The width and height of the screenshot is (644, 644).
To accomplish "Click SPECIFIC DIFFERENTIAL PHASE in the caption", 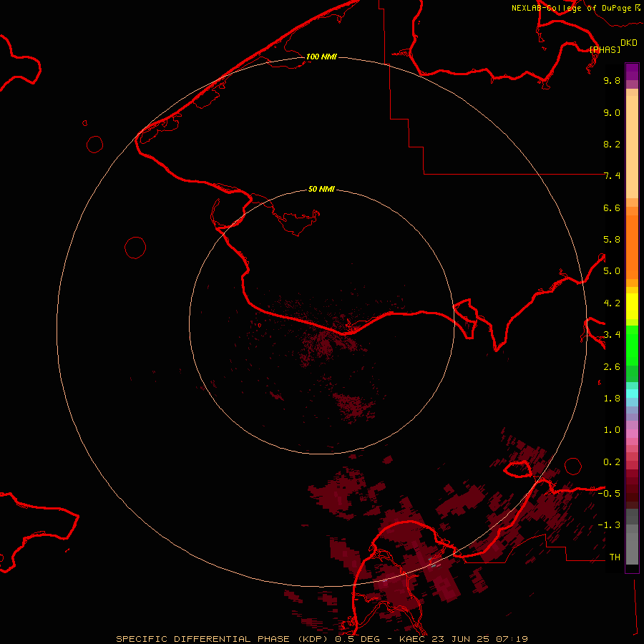I will tap(203, 639).
